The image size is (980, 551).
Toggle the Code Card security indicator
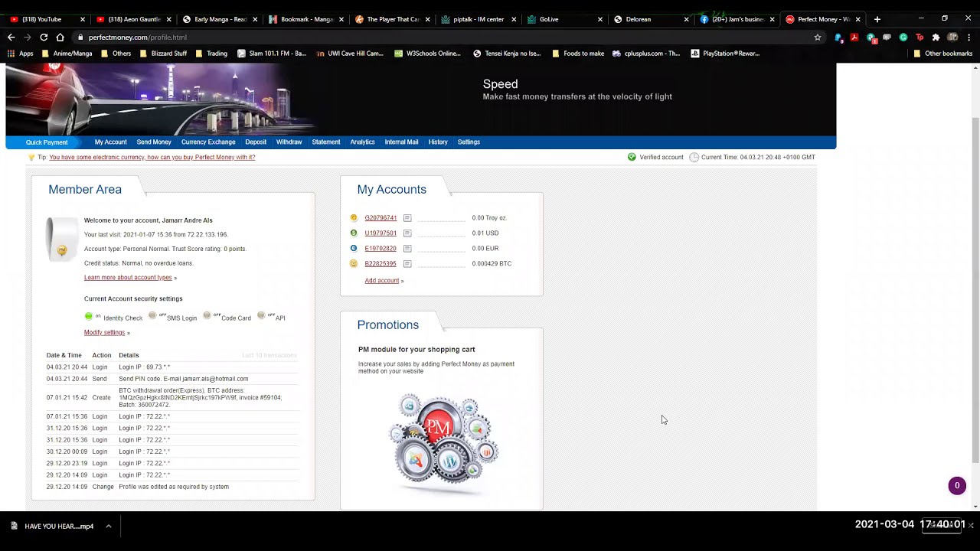click(207, 315)
